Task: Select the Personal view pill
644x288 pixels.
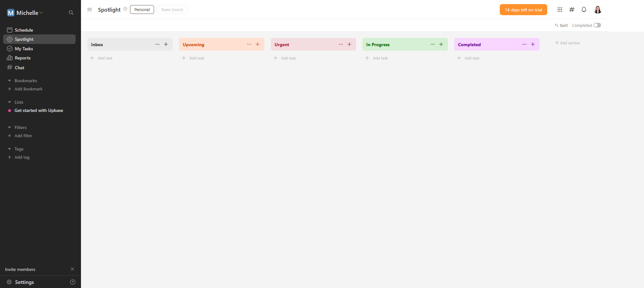Action: click(x=142, y=9)
